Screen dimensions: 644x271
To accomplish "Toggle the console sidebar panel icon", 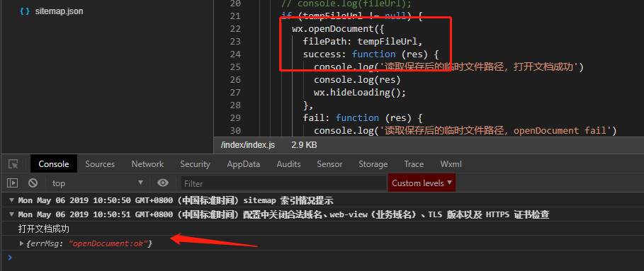I will click(x=12, y=183).
